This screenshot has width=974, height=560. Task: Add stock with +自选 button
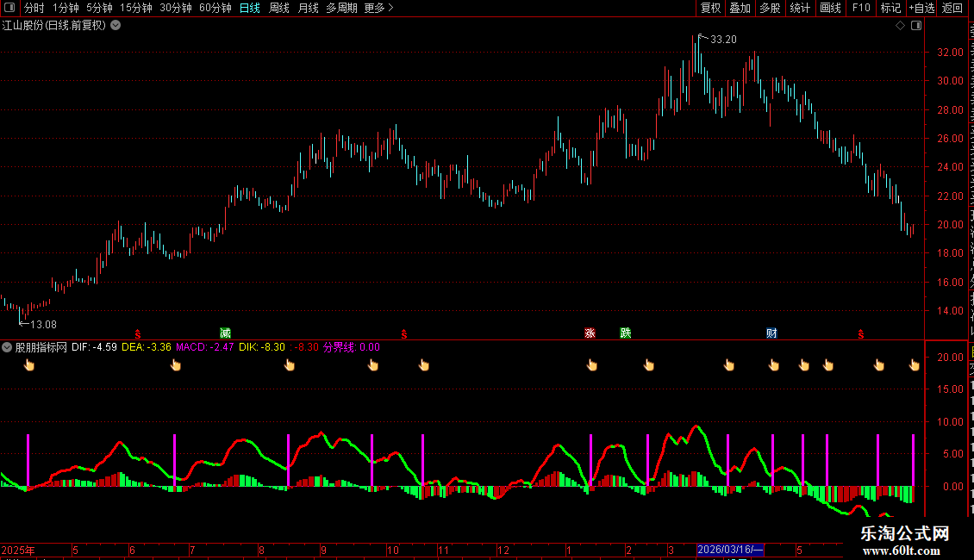[x=921, y=8]
